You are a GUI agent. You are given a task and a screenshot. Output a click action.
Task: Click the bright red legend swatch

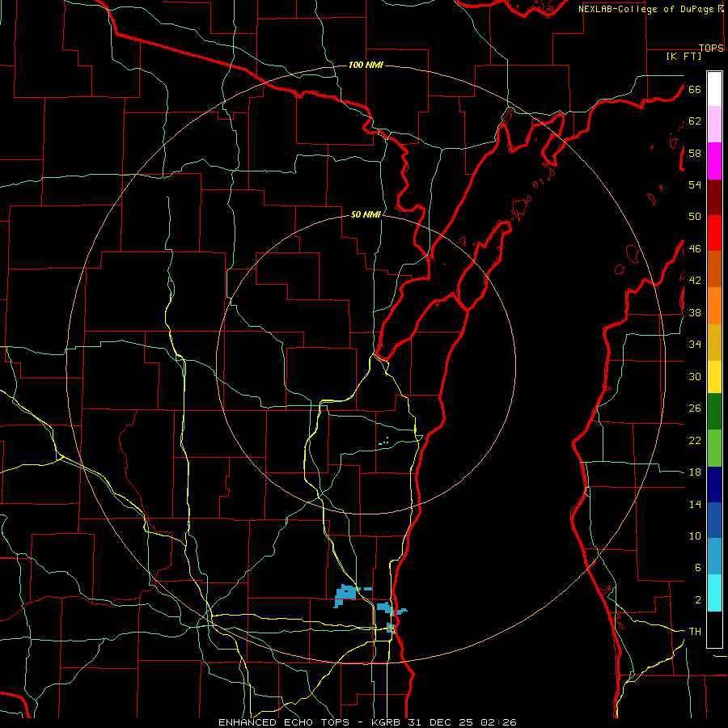[714, 233]
